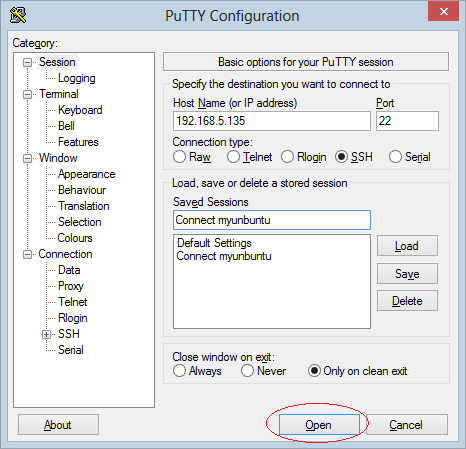This screenshot has height=449, width=466.
Task: Click the Port number field
Action: (x=407, y=121)
